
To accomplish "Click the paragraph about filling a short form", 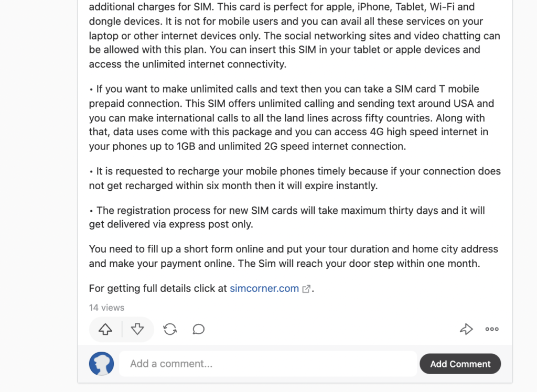I will [294, 256].
